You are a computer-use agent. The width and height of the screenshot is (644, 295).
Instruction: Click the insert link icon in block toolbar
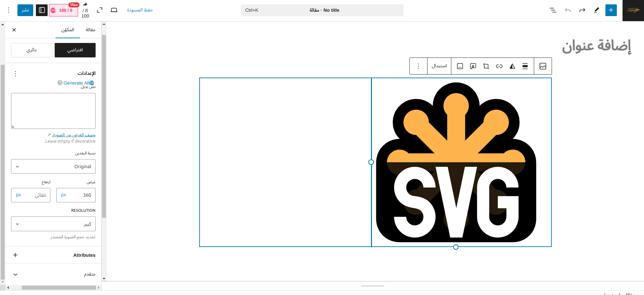[499, 66]
